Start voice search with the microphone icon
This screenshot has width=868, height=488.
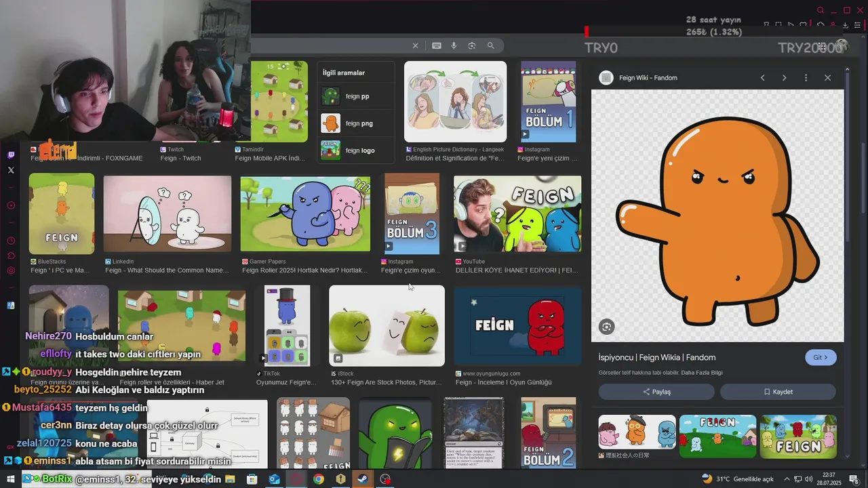(454, 45)
